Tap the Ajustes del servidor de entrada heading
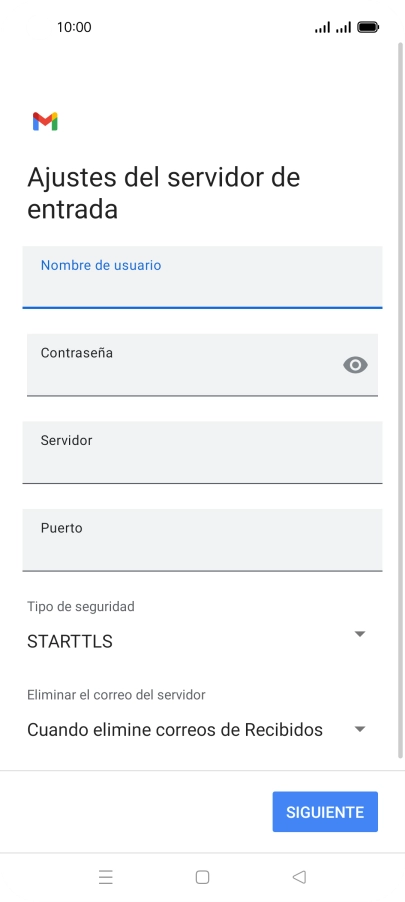Image resolution: width=405 pixels, height=902 pixels. [163, 193]
